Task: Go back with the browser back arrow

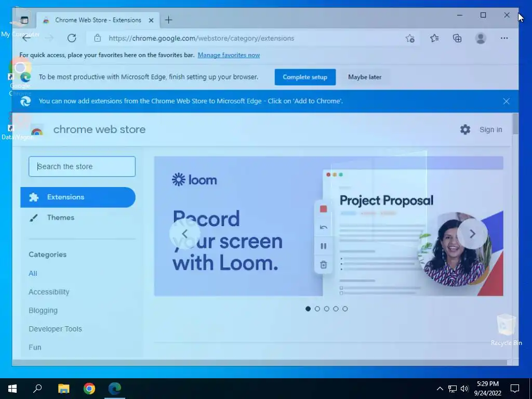Action: tap(26, 38)
